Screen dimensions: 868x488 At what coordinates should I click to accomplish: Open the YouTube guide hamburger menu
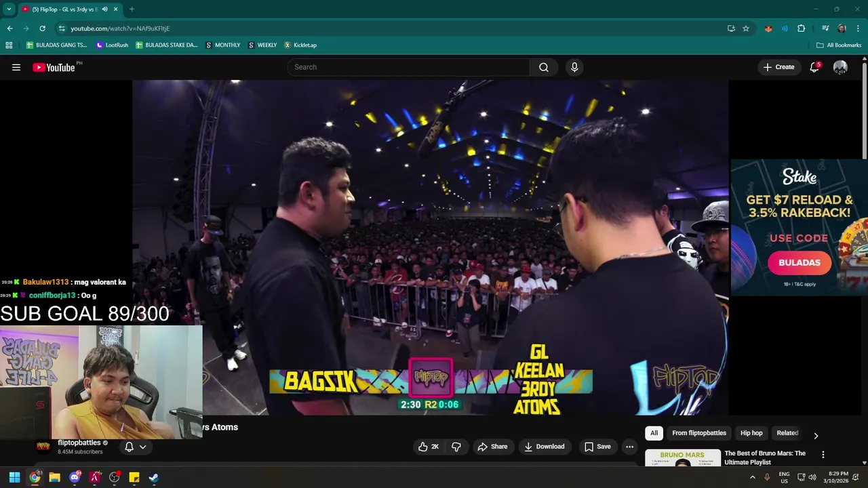pos(16,67)
